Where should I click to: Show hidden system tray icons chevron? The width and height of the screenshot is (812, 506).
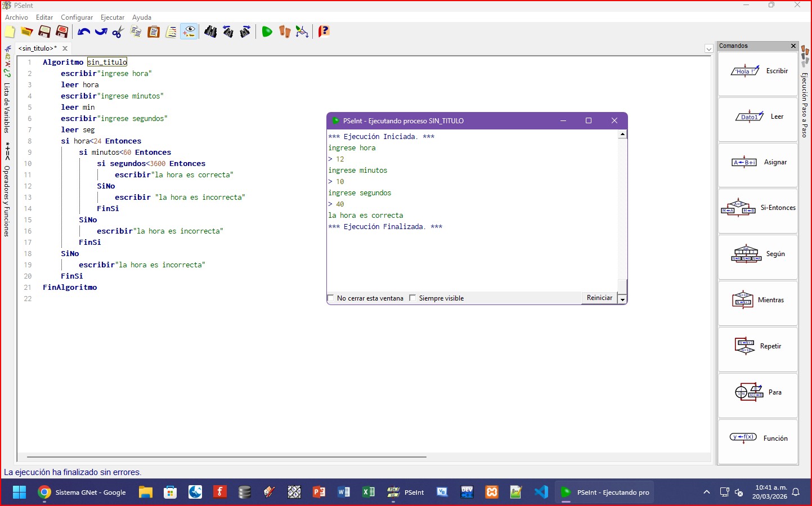coord(707,492)
